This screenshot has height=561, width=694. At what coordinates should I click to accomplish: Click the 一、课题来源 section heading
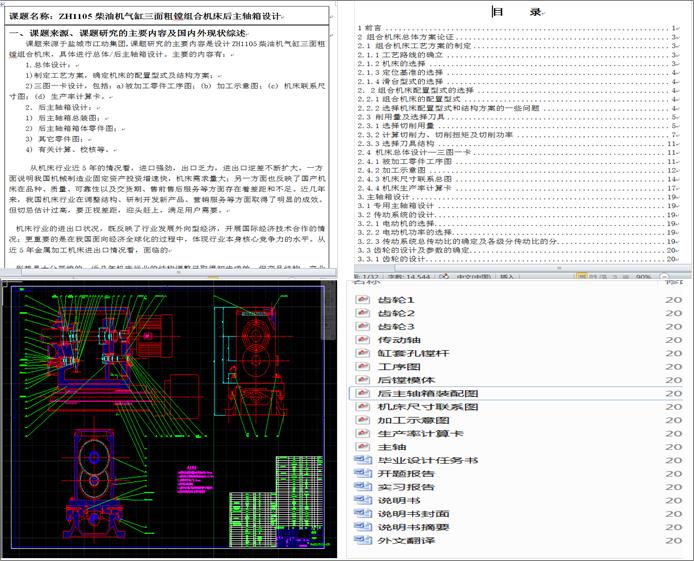(x=129, y=33)
